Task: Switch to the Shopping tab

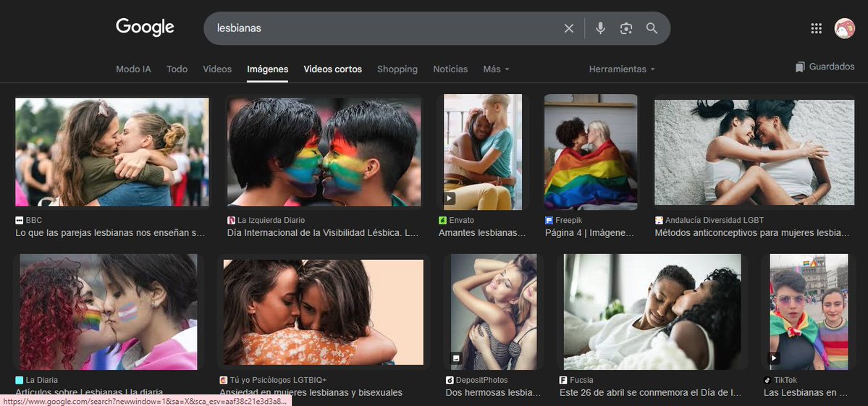Action: 397,69
